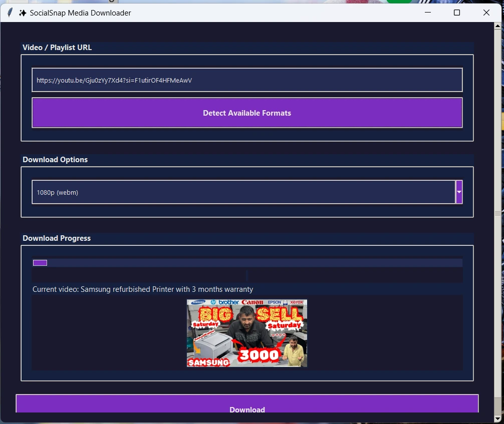Click the Download Options section header
This screenshot has width=504, height=424.
pos(55,160)
